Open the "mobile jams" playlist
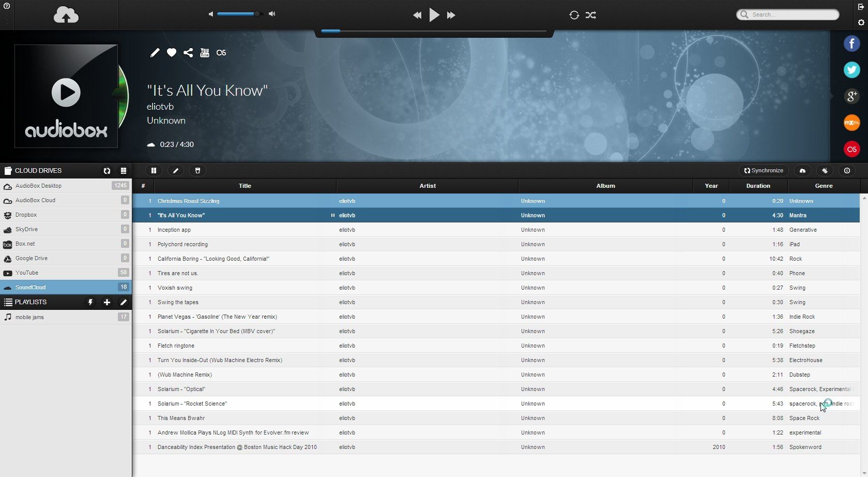The width and height of the screenshot is (868, 477). 30,317
